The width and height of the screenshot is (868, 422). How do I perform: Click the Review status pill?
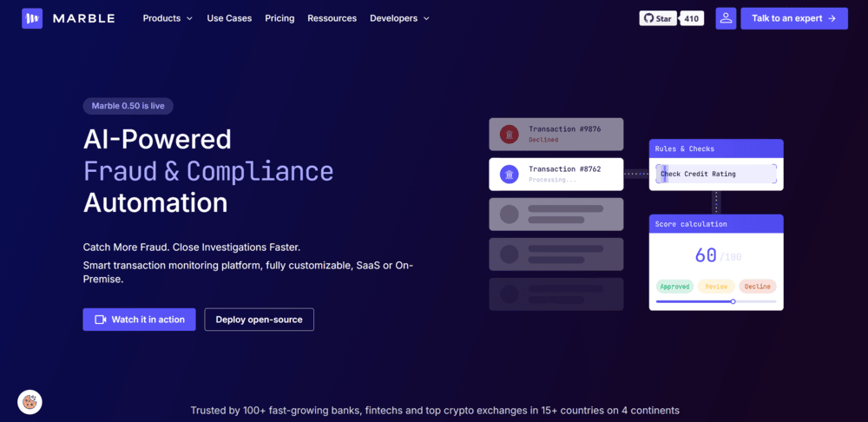(716, 287)
